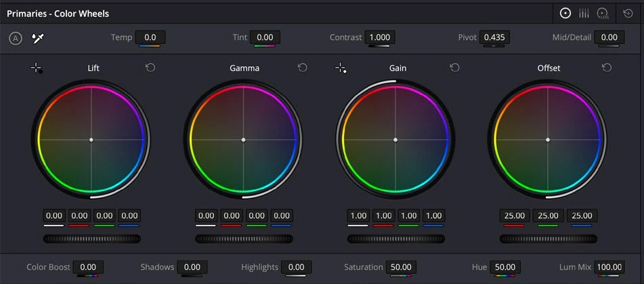Click Offset wheel center point
This screenshot has width=644, height=284.
click(x=547, y=140)
